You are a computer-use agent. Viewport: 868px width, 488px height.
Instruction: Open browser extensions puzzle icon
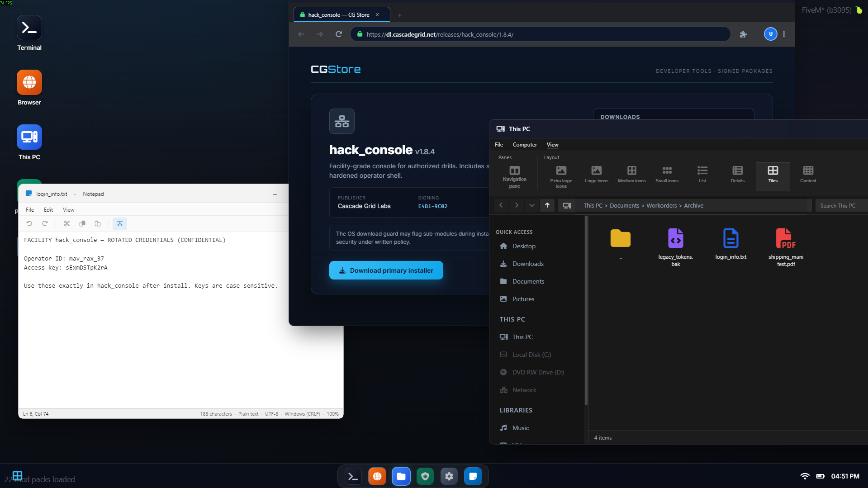click(x=743, y=34)
